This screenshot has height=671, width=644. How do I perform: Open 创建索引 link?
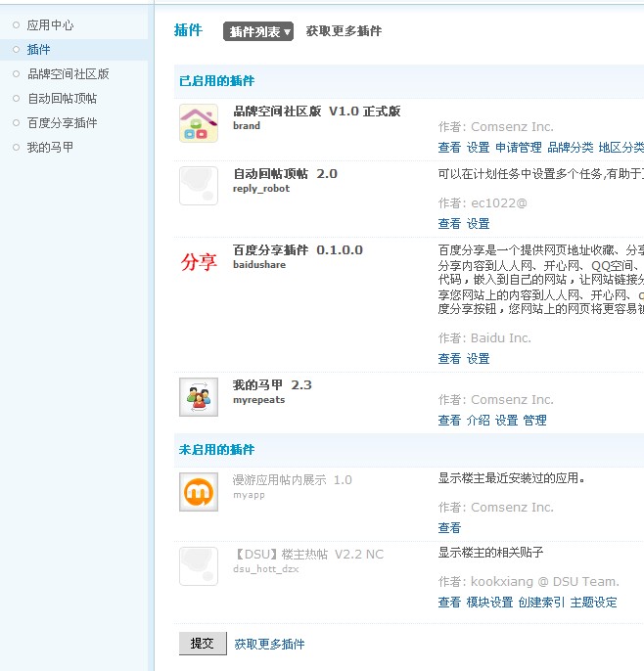541,603
